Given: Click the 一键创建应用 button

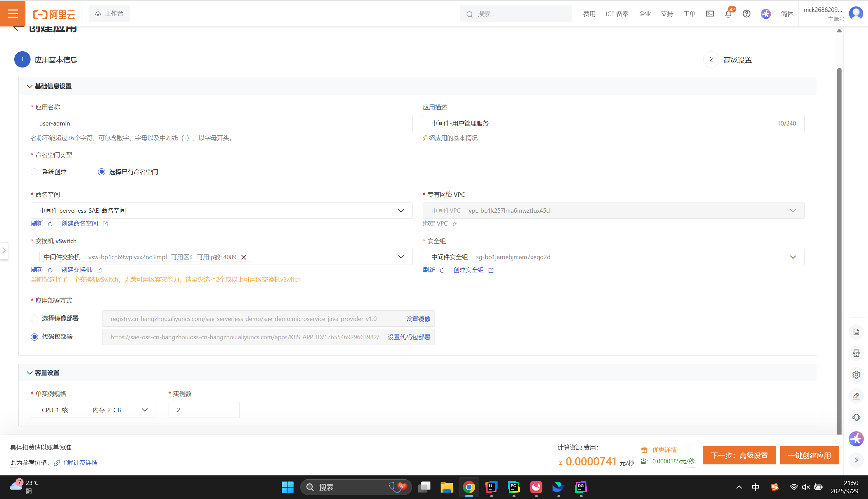Looking at the screenshot, I should tap(809, 455).
